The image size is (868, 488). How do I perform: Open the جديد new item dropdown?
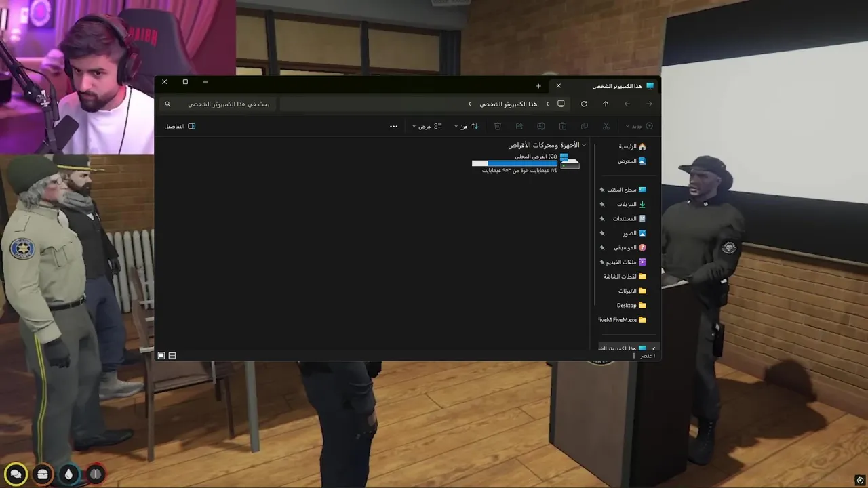coord(639,126)
